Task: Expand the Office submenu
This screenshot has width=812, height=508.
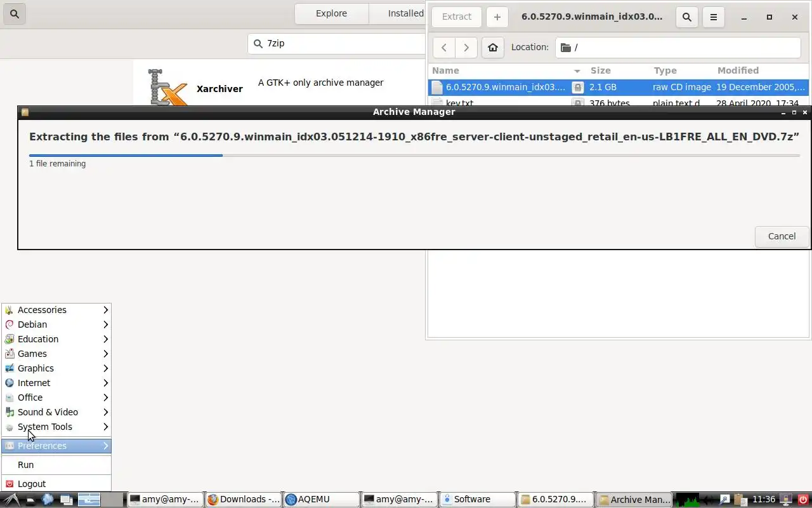Action: pos(56,398)
